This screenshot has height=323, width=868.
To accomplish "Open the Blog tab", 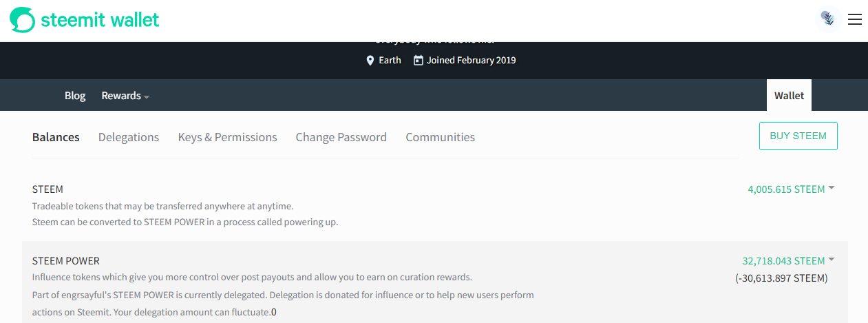I will click(x=75, y=96).
